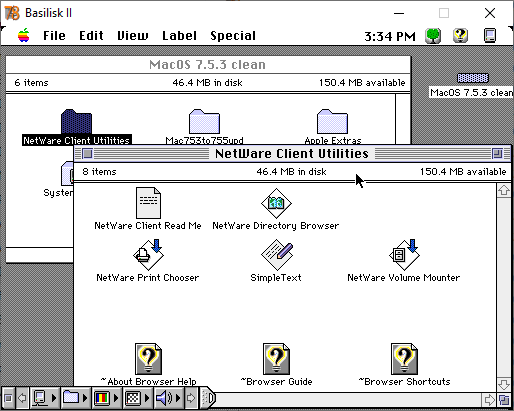Select the MacOS 7.5.3 clean disk icon on desktop
The image size is (514, 411).
(473, 78)
